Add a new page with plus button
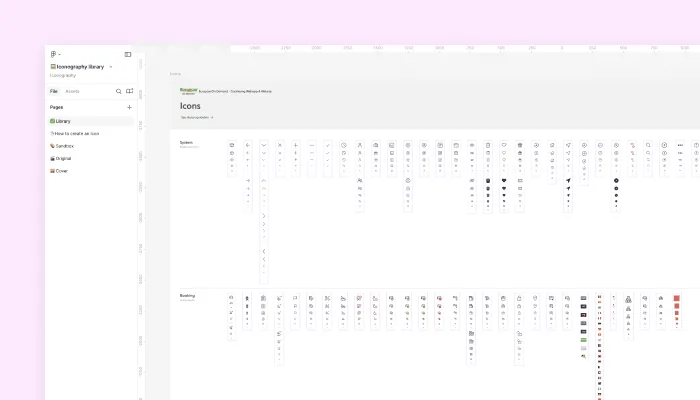700x400 pixels. coord(129,107)
